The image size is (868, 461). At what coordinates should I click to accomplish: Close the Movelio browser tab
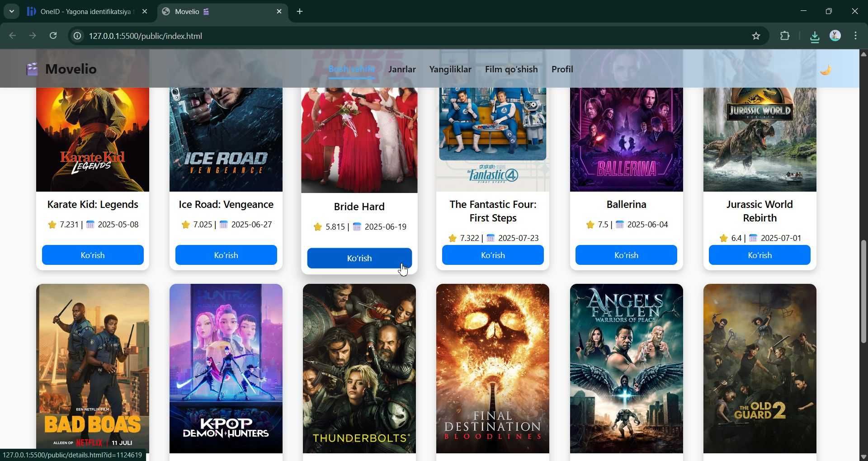click(279, 12)
